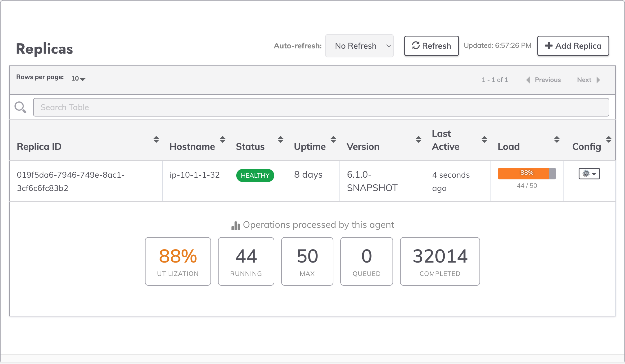Click the Operations processed by this agent text
The height and width of the screenshot is (364, 625).
pyautogui.click(x=319, y=225)
